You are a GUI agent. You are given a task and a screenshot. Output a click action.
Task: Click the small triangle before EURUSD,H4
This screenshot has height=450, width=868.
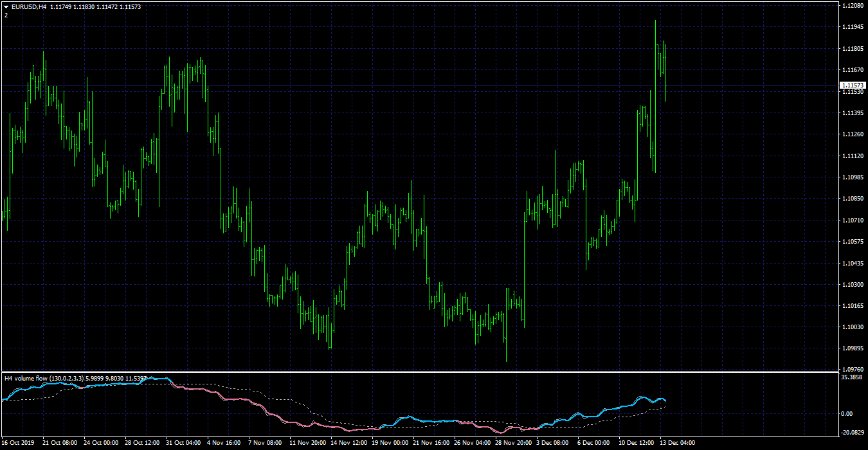pos(6,6)
